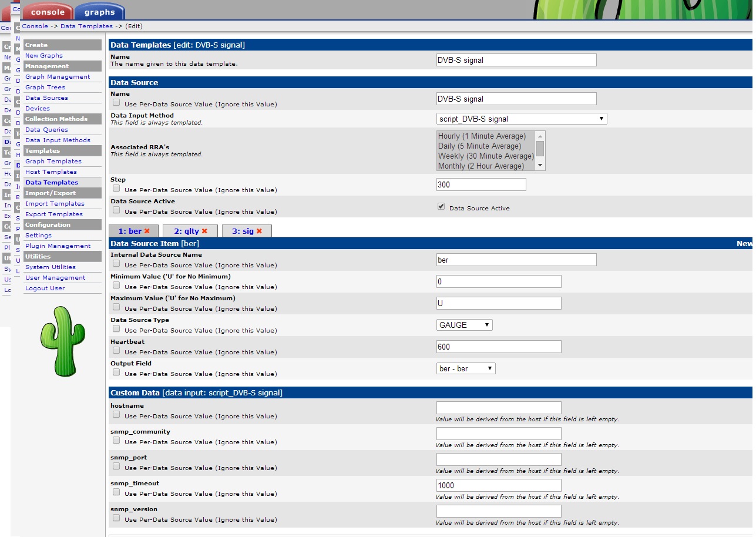Click the Maximum Value input field
The height and width of the screenshot is (537, 756).
coord(499,303)
